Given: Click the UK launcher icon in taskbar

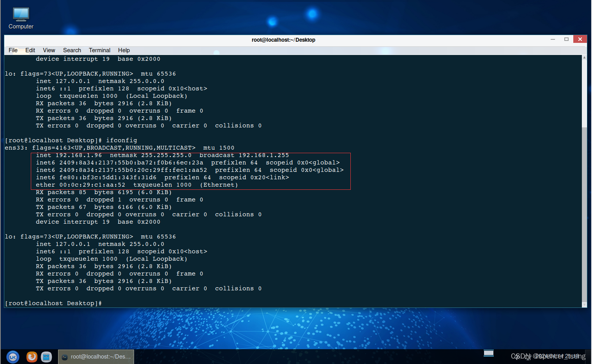Looking at the screenshot, I should (13, 357).
